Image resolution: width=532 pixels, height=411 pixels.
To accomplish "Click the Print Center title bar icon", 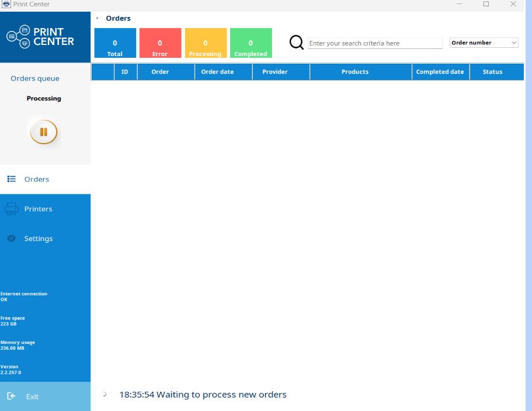I will pos(6,4).
